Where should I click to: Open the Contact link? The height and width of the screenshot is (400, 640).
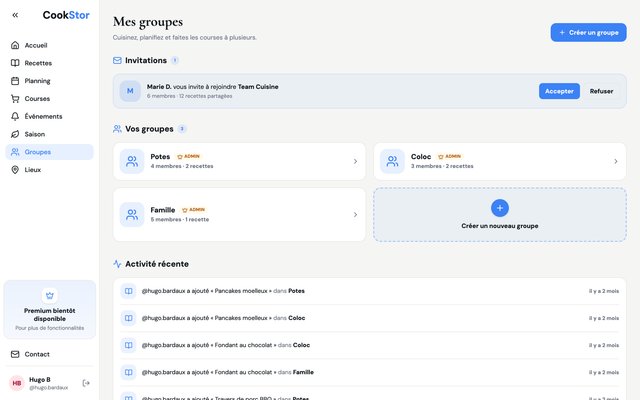coord(49,354)
